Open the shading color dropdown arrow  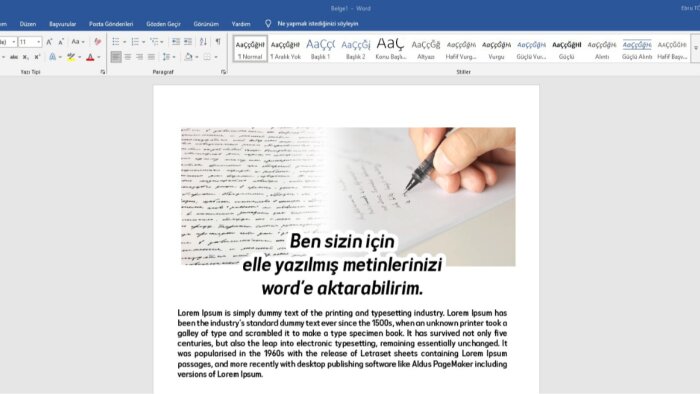coord(197,57)
